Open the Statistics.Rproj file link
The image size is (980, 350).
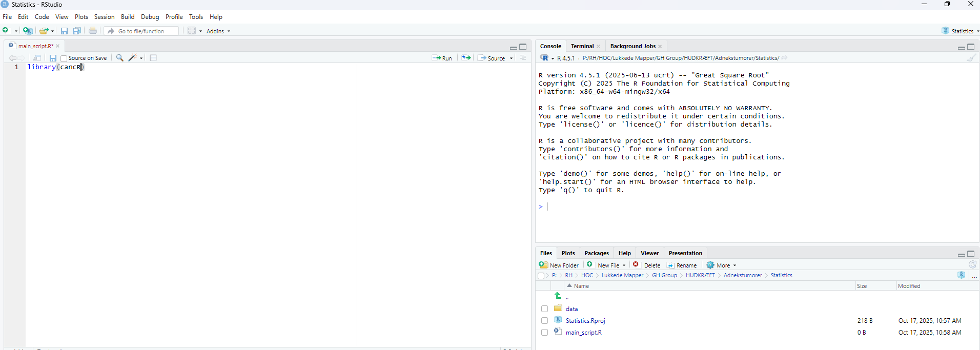click(x=585, y=321)
